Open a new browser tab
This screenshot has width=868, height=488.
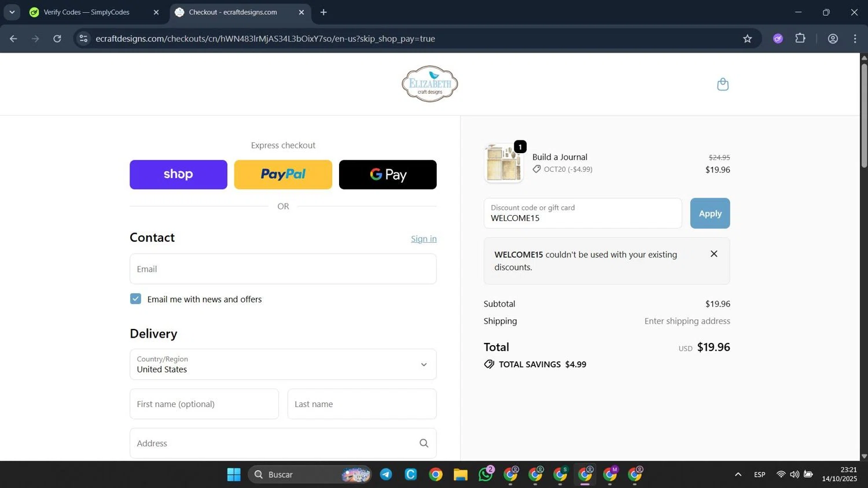click(323, 12)
